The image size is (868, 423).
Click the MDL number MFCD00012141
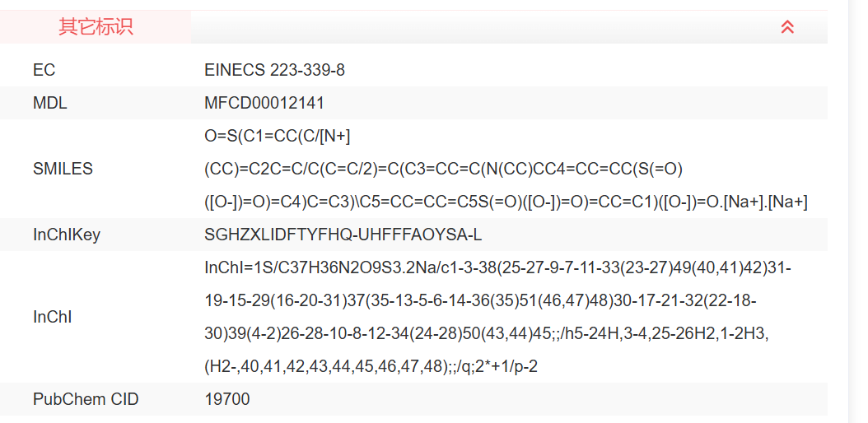click(x=264, y=103)
